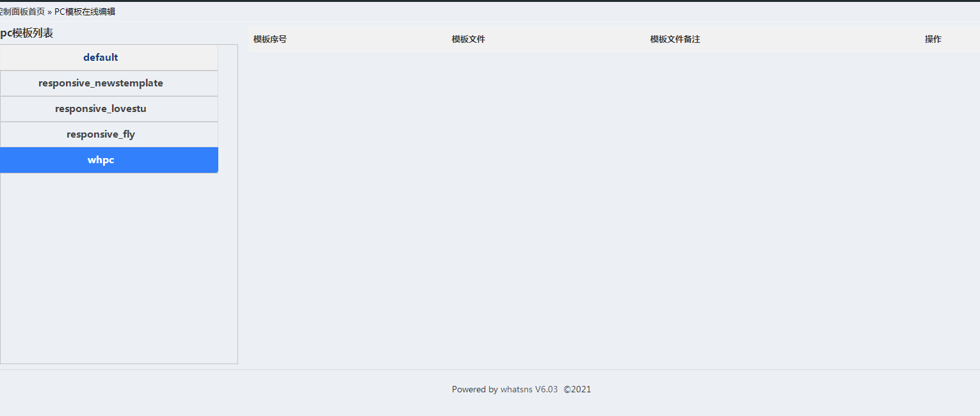Click the 模板文件 column header
This screenshot has height=416, width=980.
tap(469, 39)
